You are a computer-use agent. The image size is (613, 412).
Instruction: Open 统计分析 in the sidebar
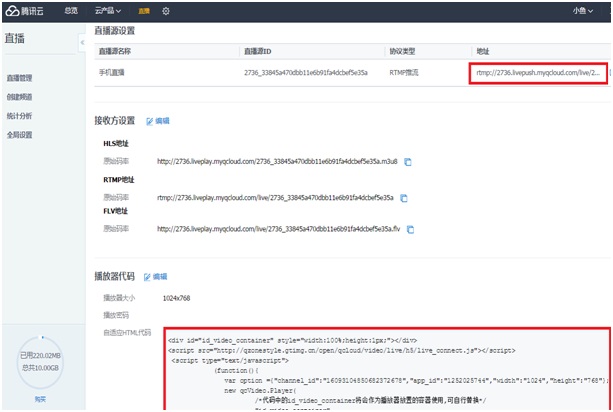[x=19, y=116]
